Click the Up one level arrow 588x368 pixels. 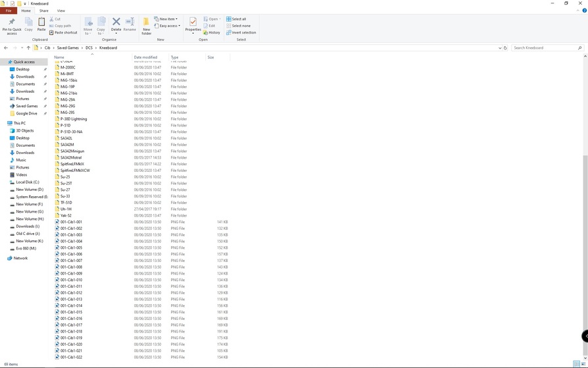coord(28,47)
